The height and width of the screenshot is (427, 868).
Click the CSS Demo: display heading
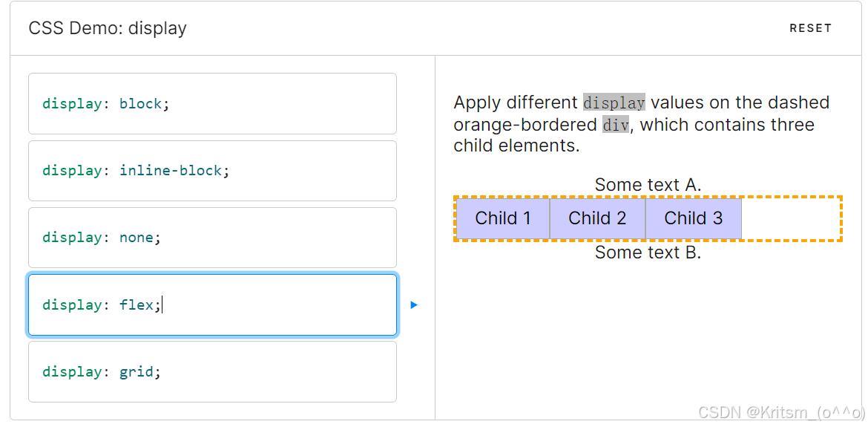(108, 28)
